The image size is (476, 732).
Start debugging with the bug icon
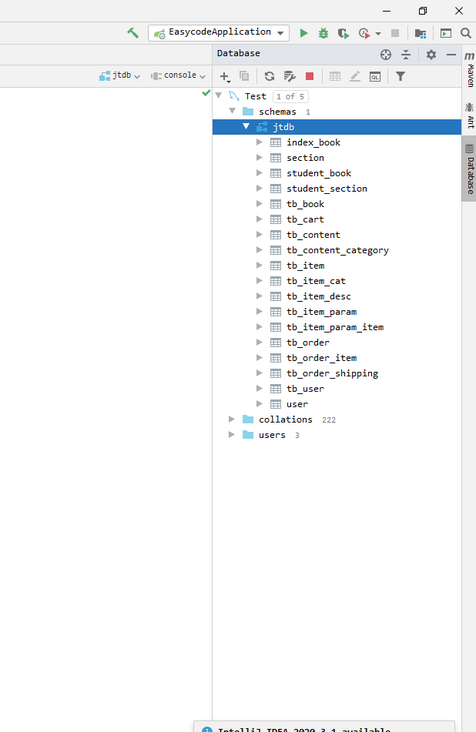pyautogui.click(x=323, y=33)
